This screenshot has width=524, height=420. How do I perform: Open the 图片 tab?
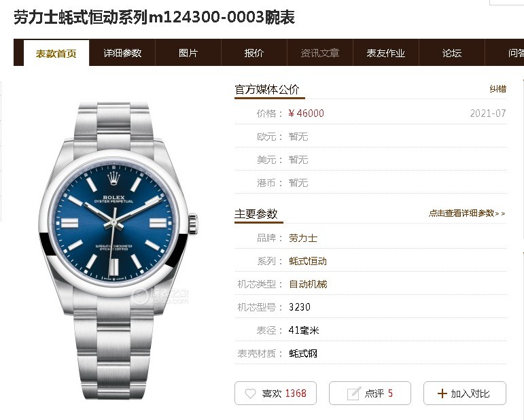(188, 53)
